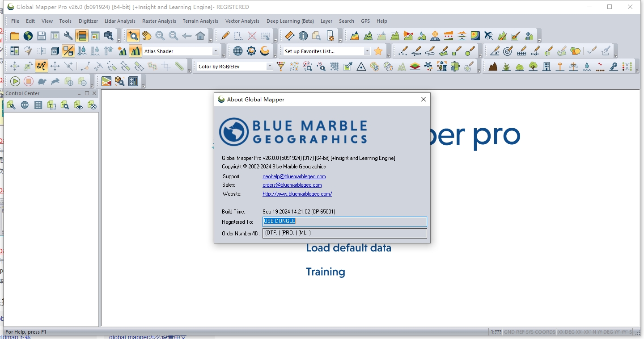Expand playback toolbar options arrow
This screenshot has width=644, height=339.
pyautogui.click(x=93, y=86)
